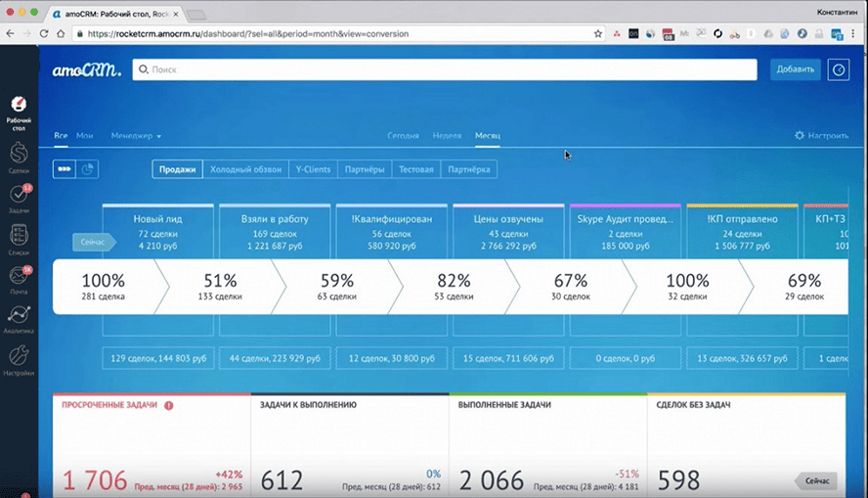
Task: Show only Мои deals filter link
Action: pyautogui.click(x=85, y=136)
